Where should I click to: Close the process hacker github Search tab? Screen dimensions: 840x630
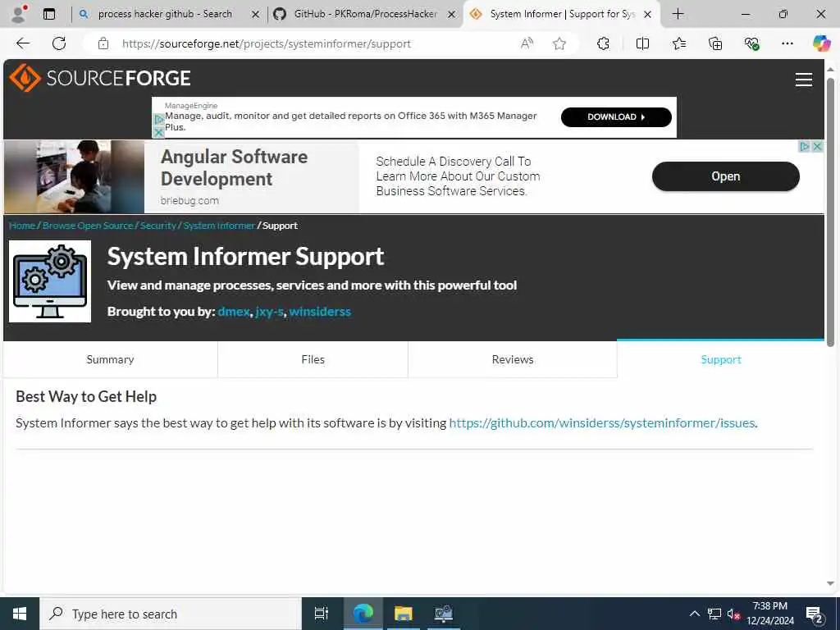tap(256, 15)
